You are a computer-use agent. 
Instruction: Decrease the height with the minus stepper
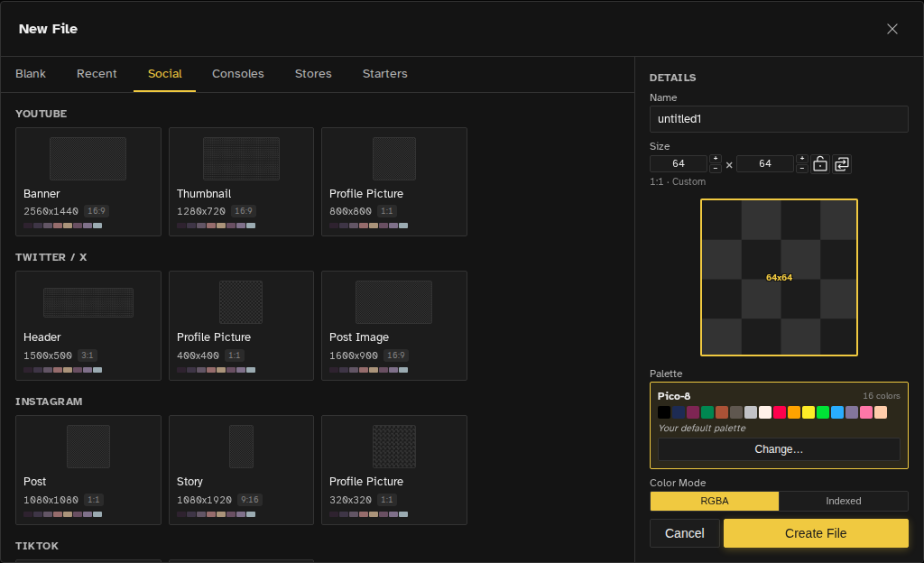tap(802, 169)
